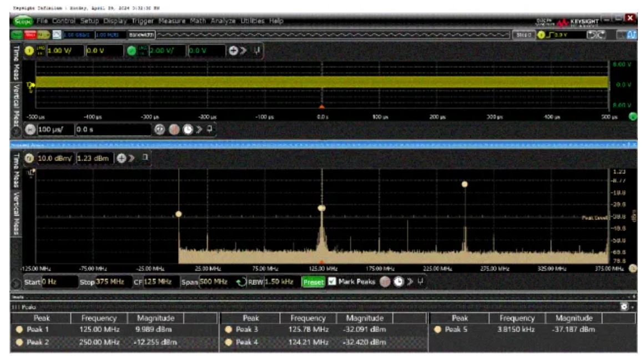Click the horizontal toolbar clock icon
The width and height of the screenshot is (644, 359).
click(188, 129)
